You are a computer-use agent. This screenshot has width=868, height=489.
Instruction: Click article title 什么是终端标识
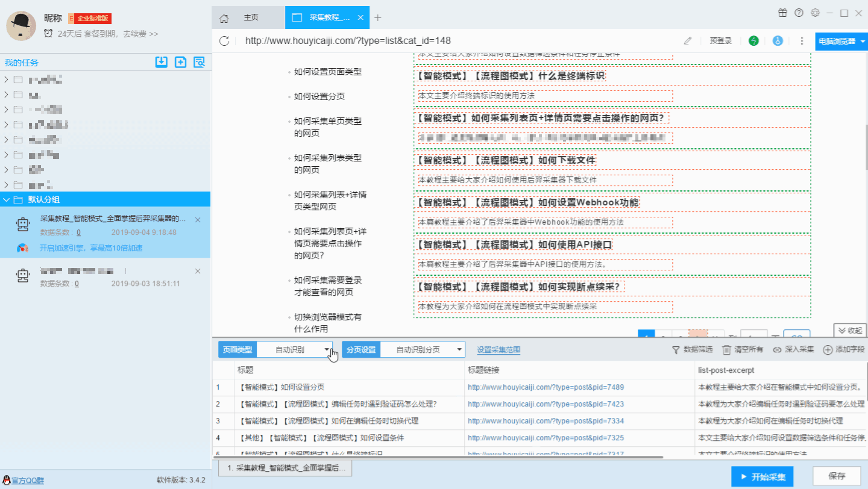tap(510, 76)
